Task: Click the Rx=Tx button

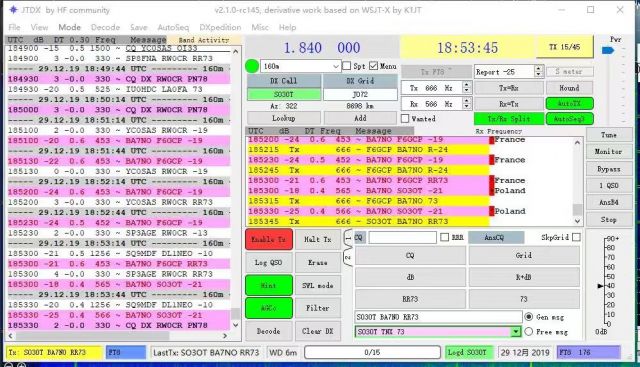Action: (x=509, y=104)
